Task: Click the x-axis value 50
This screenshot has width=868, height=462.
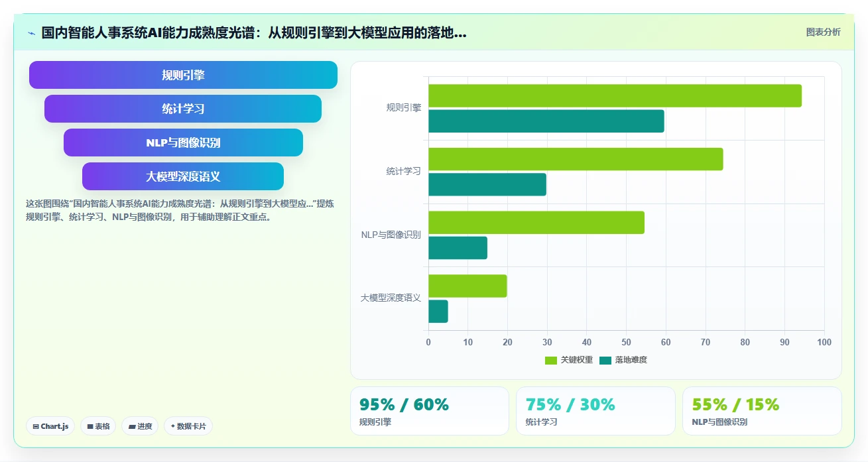Action: click(x=626, y=343)
